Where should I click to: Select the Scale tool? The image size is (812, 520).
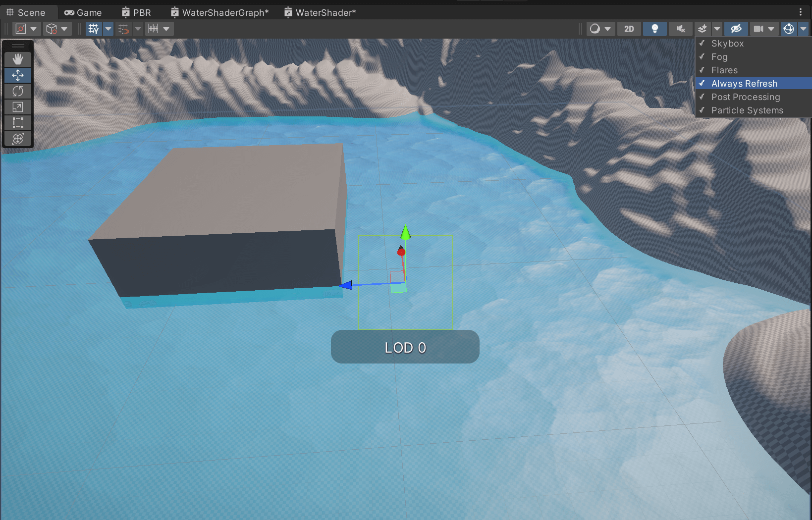(18, 107)
